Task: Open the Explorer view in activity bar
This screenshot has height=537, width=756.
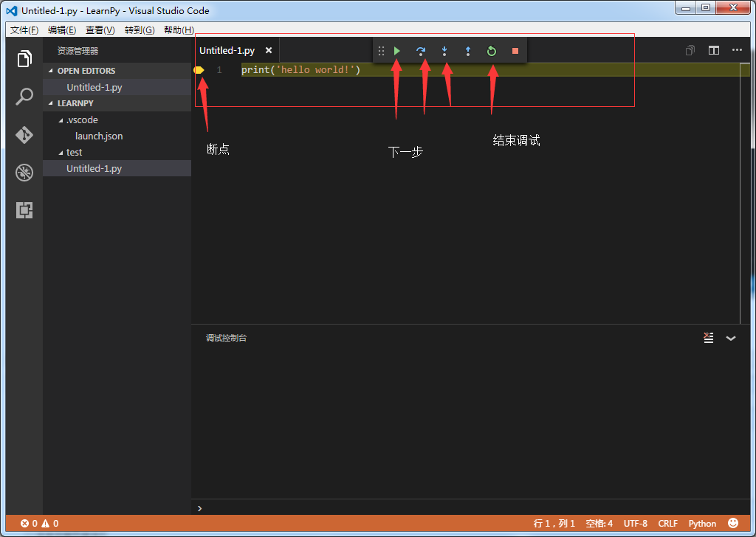Action: (24, 59)
